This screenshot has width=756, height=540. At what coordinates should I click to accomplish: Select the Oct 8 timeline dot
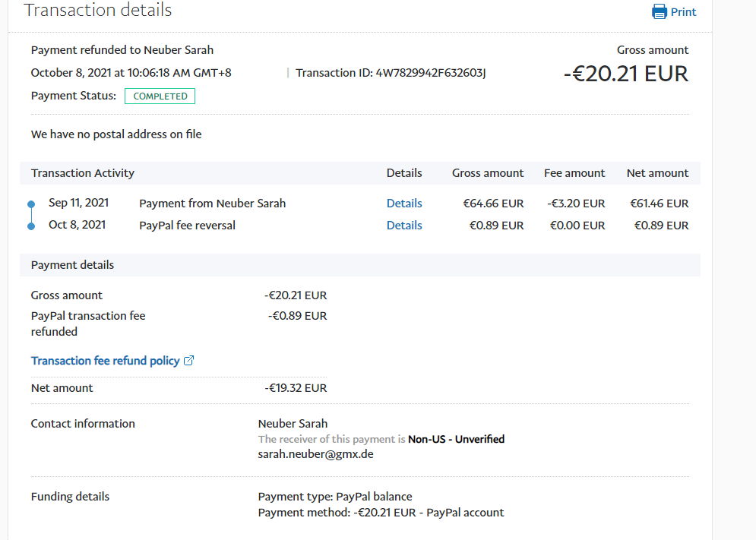pyautogui.click(x=31, y=226)
